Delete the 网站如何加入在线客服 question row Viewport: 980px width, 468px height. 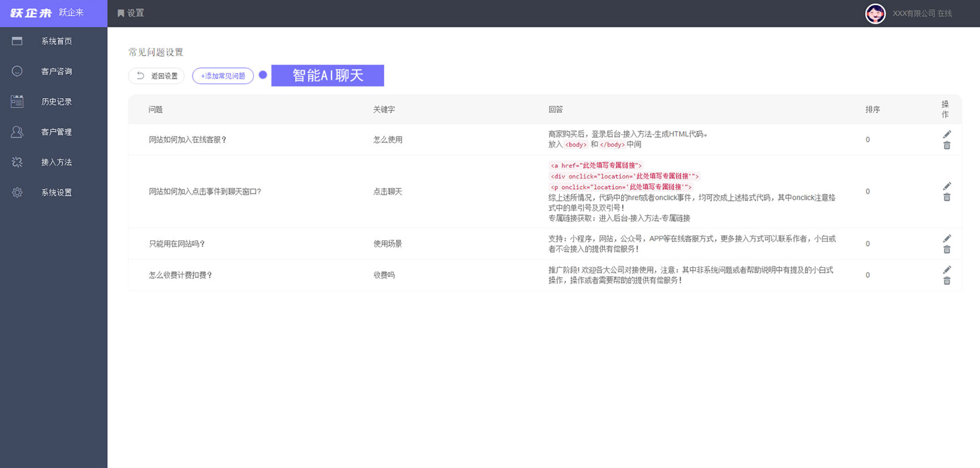coord(947,145)
